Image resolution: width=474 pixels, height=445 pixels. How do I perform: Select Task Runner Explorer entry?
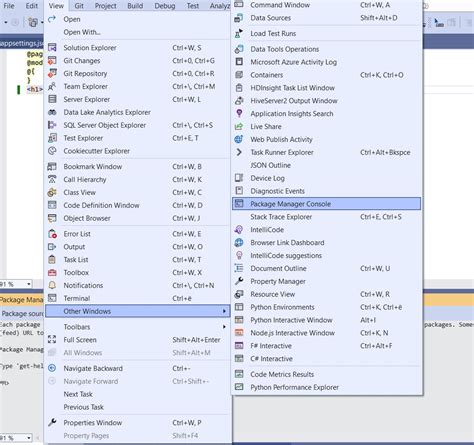coord(326,152)
